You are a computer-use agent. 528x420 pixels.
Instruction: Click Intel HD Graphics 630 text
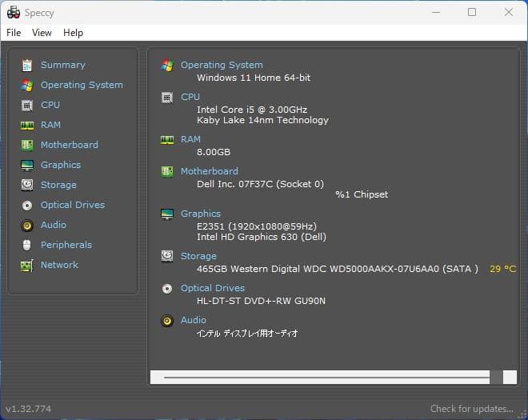tap(262, 237)
